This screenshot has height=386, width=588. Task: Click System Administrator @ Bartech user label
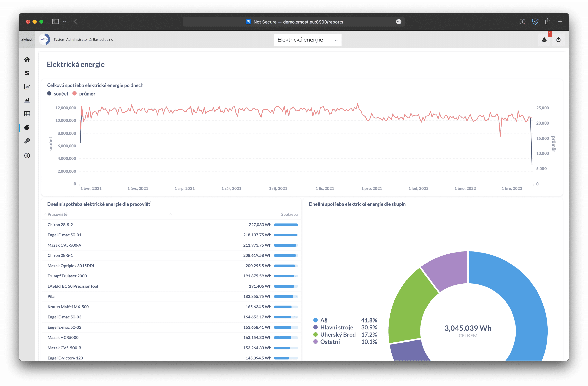[x=84, y=40]
